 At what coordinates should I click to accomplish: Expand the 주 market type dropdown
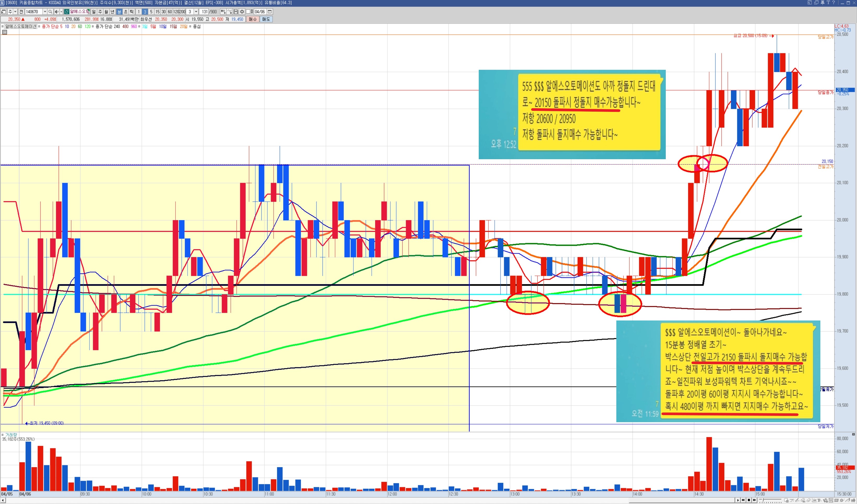(x=15, y=12)
